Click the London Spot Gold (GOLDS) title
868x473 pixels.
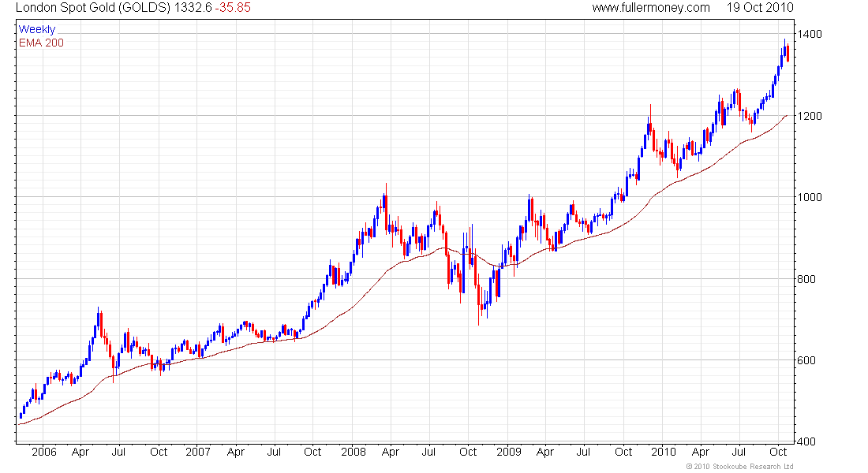(x=93, y=8)
